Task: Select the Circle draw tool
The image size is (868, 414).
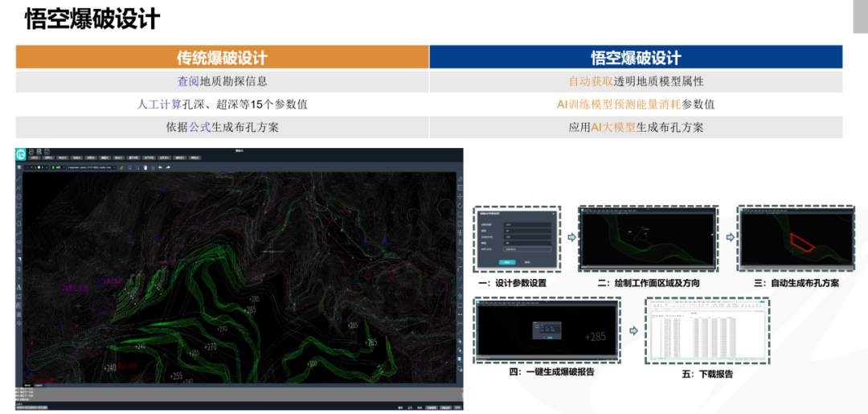Action: coord(18,223)
